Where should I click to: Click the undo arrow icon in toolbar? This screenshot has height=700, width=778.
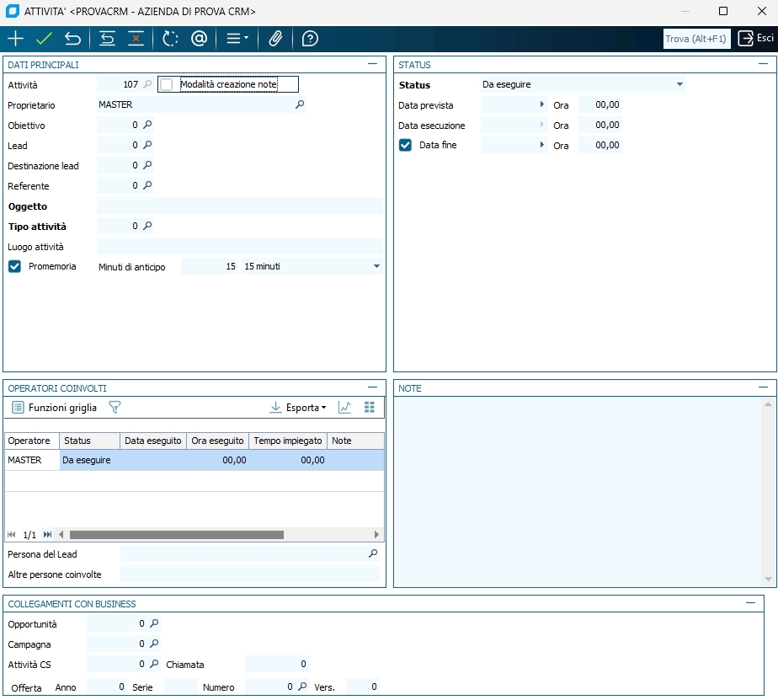pos(73,39)
